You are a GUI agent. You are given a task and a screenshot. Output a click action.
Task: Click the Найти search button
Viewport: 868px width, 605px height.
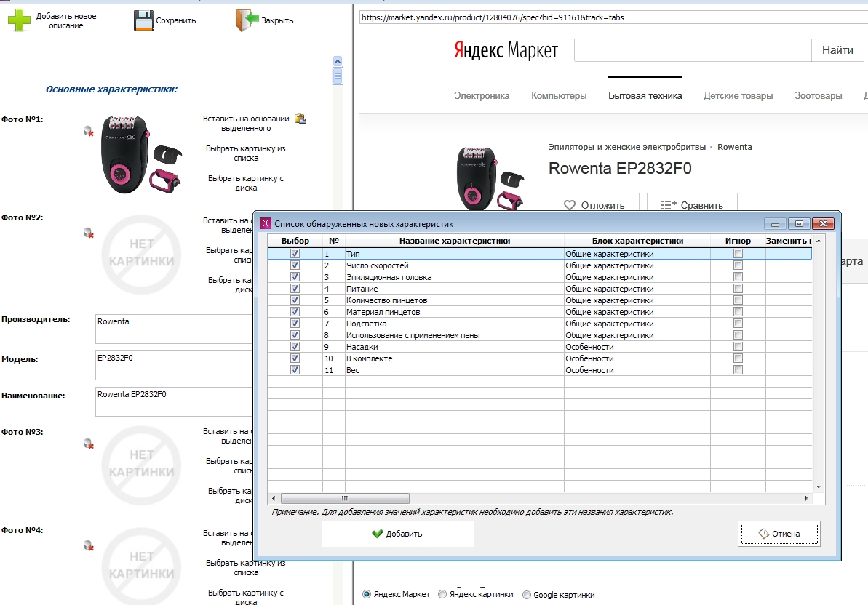click(837, 49)
